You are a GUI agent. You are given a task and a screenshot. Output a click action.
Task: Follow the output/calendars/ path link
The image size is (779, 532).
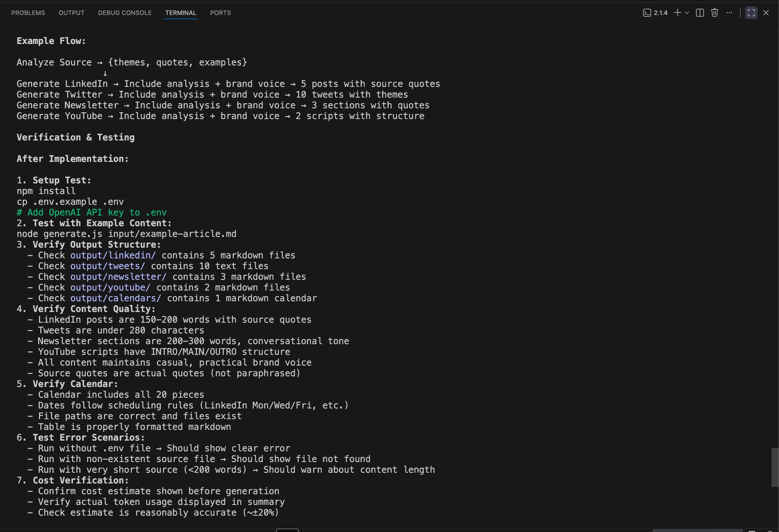point(116,298)
